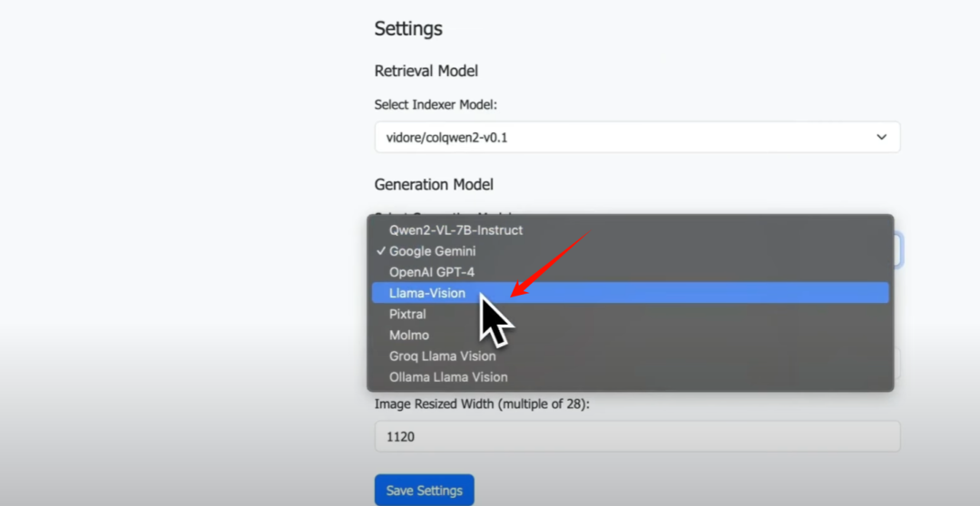
Task: Focus the Image Resized Width input field
Action: [x=637, y=436]
